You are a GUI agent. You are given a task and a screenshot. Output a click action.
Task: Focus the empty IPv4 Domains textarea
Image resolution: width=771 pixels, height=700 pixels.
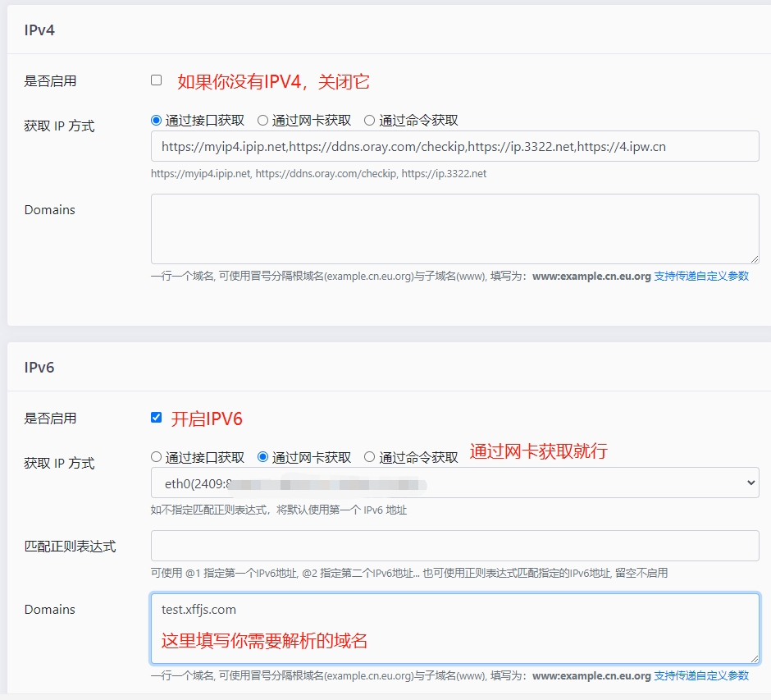454,229
